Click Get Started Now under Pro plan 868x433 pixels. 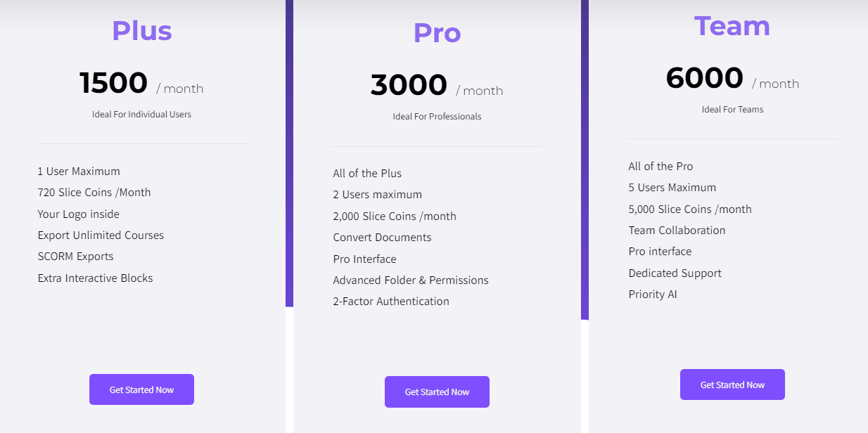437,392
